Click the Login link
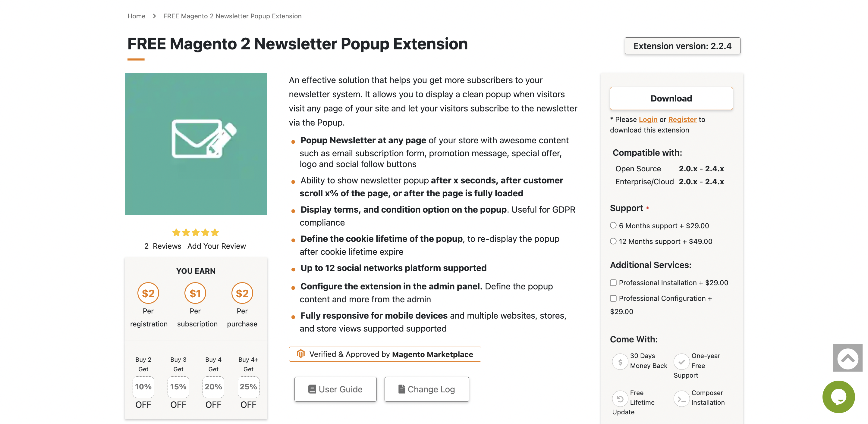 [x=648, y=120]
